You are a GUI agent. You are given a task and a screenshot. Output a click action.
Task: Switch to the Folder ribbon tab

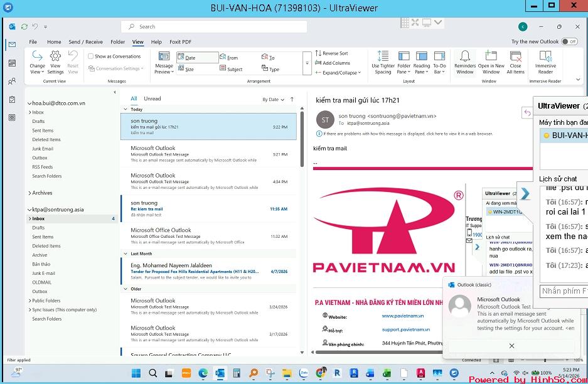tap(118, 42)
